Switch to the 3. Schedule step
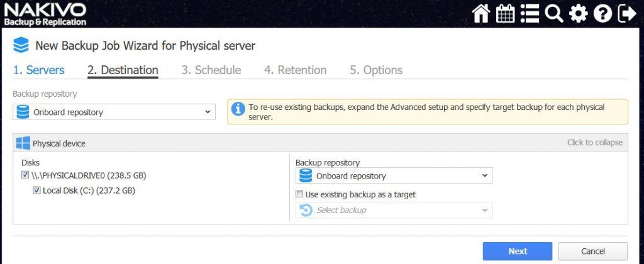The height and width of the screenshot is (264, 644). 211,70
